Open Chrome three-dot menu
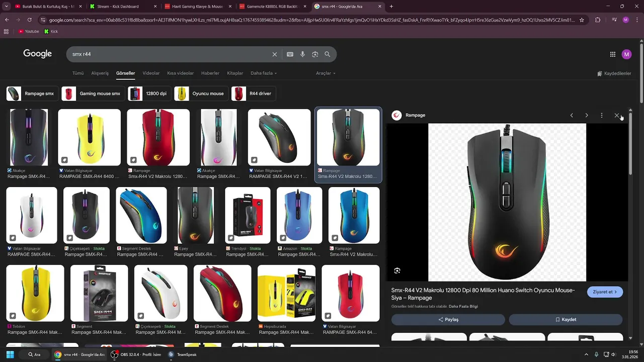 coord(636,20)
